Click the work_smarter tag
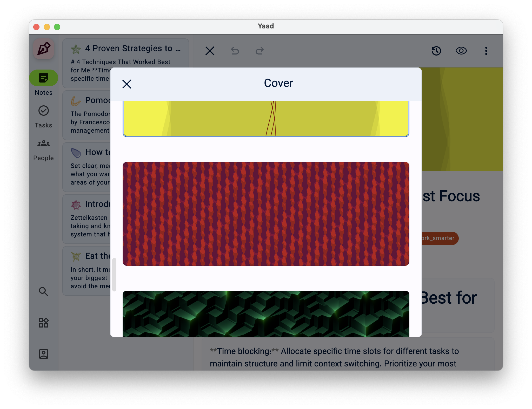Image resolution: width=532 pixels, height=409 pixels. (x=440, y=238)
